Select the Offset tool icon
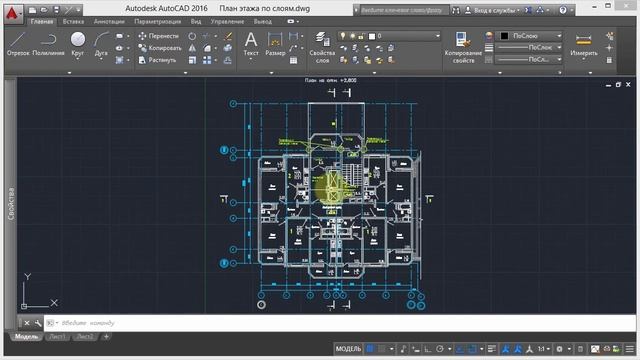The width and height of the screenshot is (640, 360). 228,60
